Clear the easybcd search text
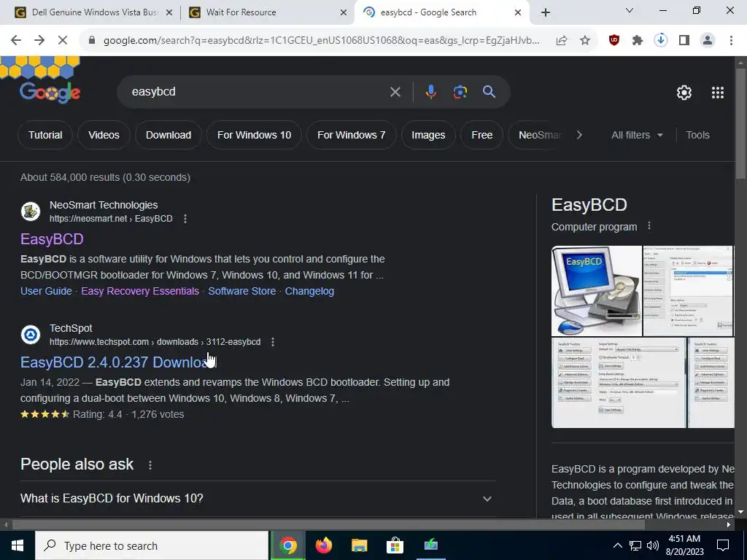 (x=395, y=92)
